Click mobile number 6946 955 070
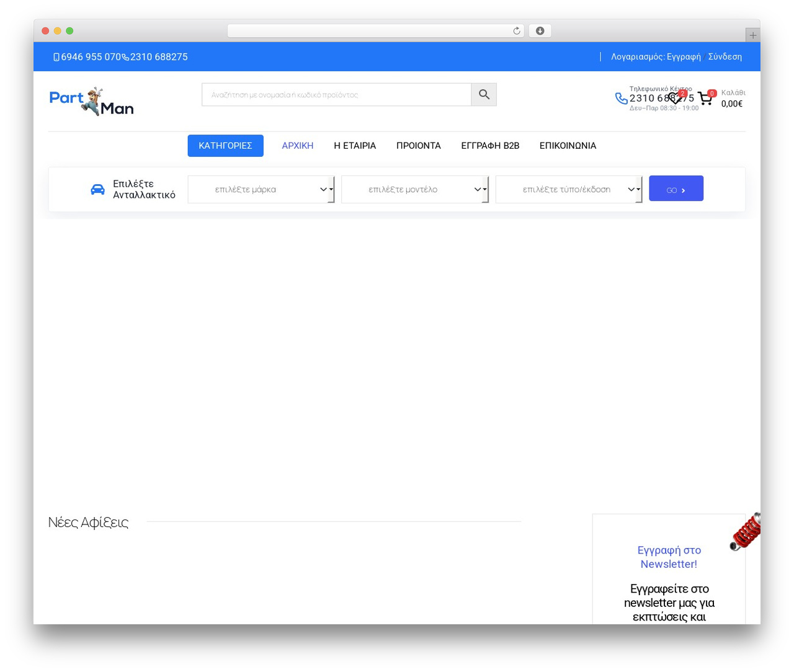 click(x=91, y=57)
